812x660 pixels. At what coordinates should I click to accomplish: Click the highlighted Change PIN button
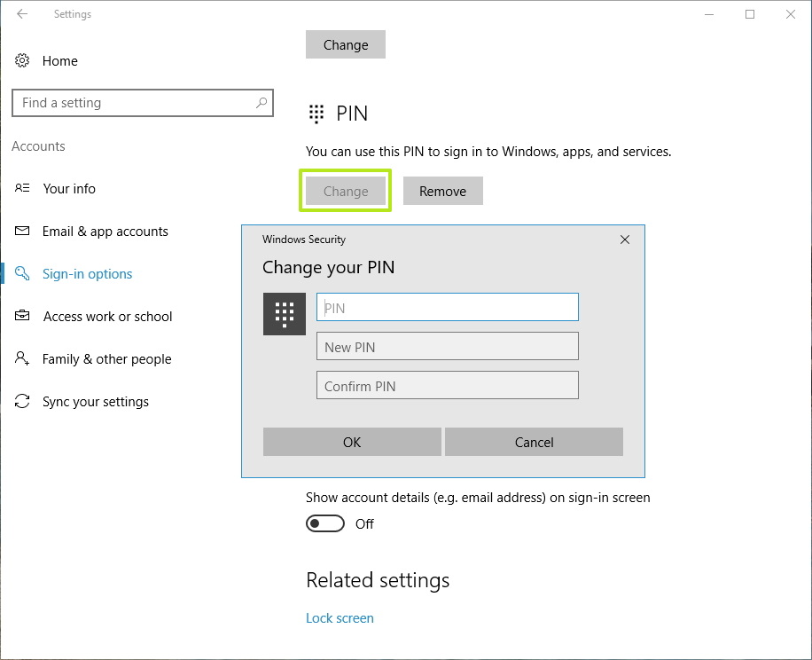point(346,191)
